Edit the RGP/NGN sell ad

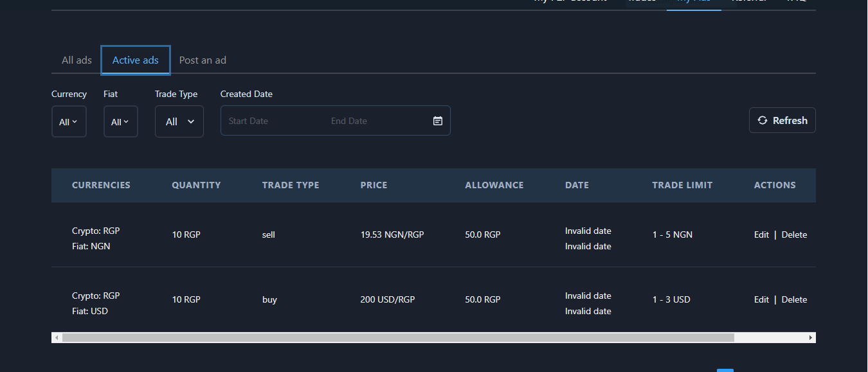coord(761,235)
